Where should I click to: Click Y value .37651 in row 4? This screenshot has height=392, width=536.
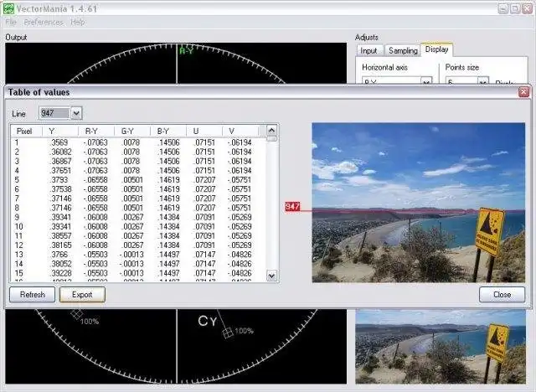(x=60, y=171)
